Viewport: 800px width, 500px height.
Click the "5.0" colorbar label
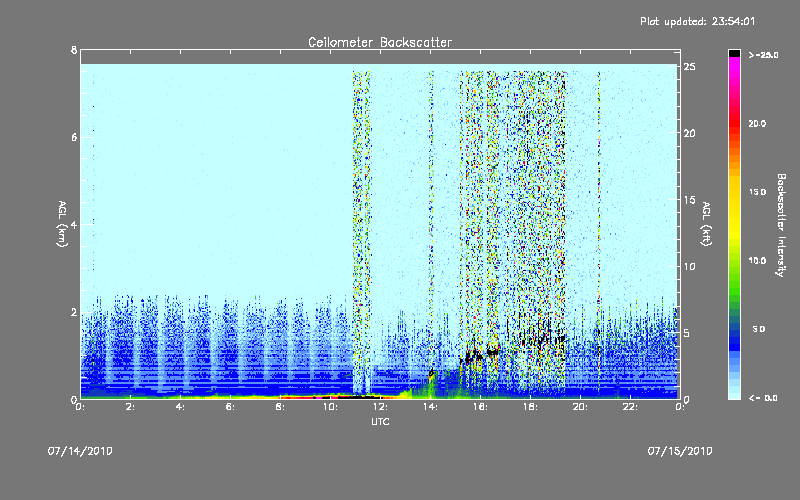(759, 329)
